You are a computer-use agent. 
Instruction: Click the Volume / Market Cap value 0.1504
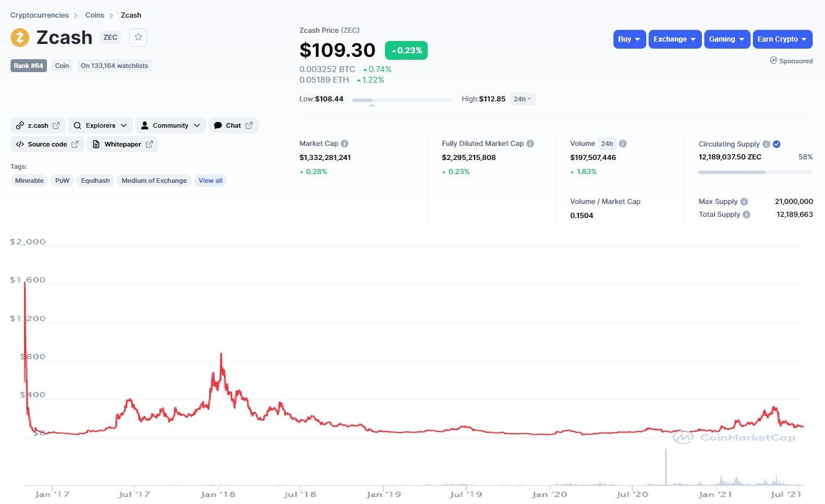(x=582, y=216)
